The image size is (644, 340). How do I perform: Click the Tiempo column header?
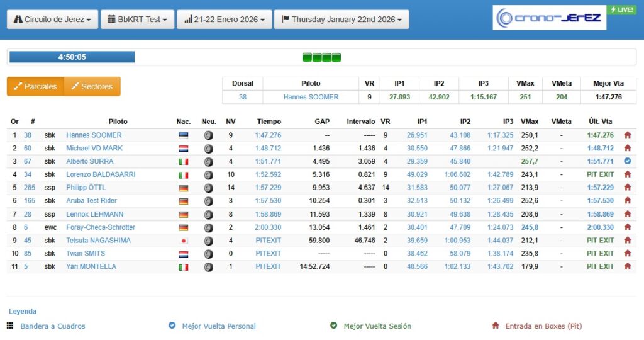point(269,122)
